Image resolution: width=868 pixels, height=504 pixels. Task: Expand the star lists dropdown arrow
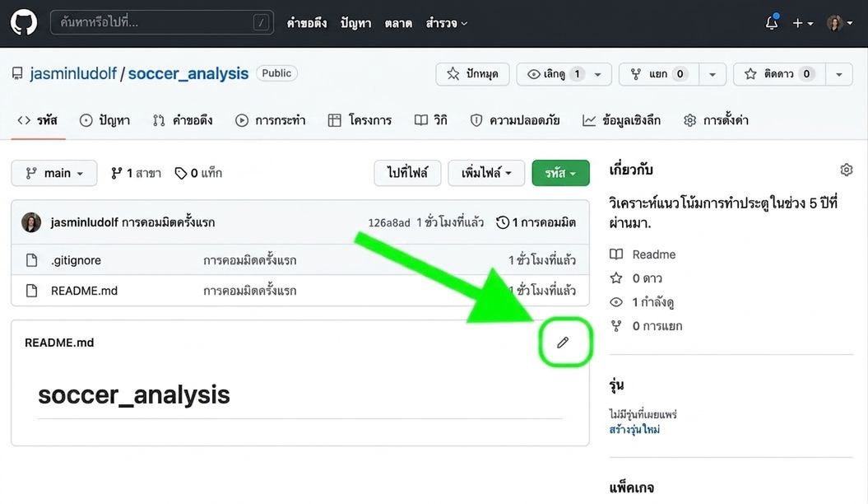point(839,74)
